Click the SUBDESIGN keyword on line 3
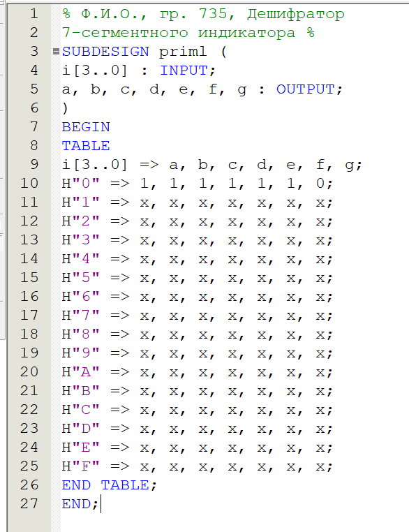Screen dimensions: 409x532 [x=105, y=52]
